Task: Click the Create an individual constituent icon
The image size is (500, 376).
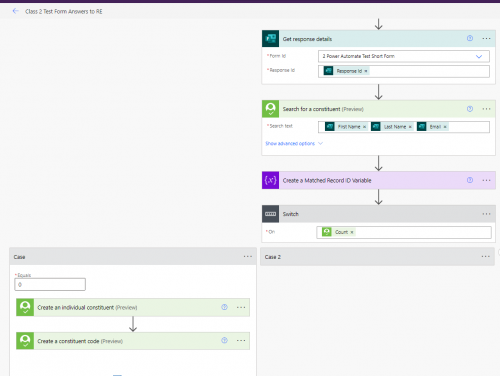Action: point(25,307)
